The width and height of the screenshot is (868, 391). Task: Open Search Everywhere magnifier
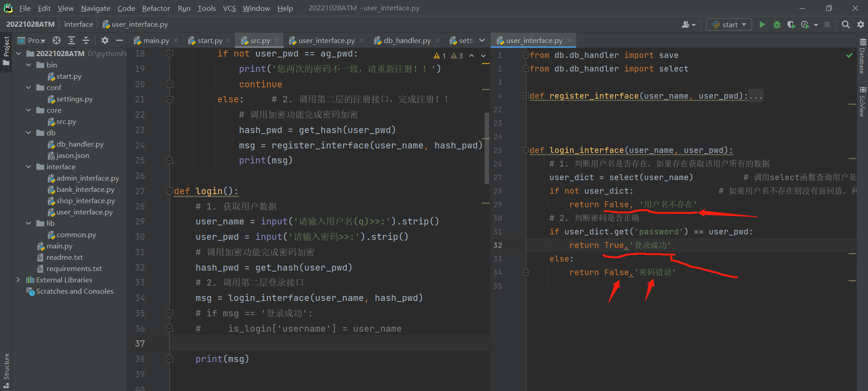tap(845, 24)
